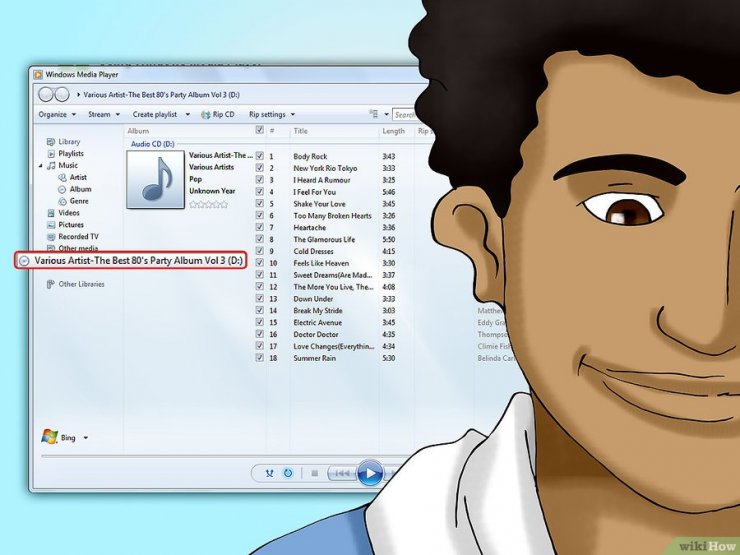
Task: Uncheck the select-all checkbox in the header
Action: pos(260,130)
